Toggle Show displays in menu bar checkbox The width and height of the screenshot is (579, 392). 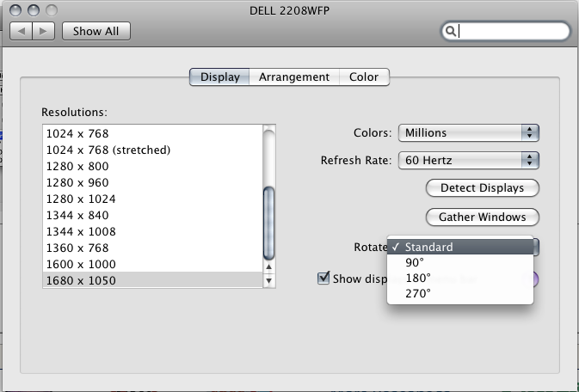coord(323,278)
